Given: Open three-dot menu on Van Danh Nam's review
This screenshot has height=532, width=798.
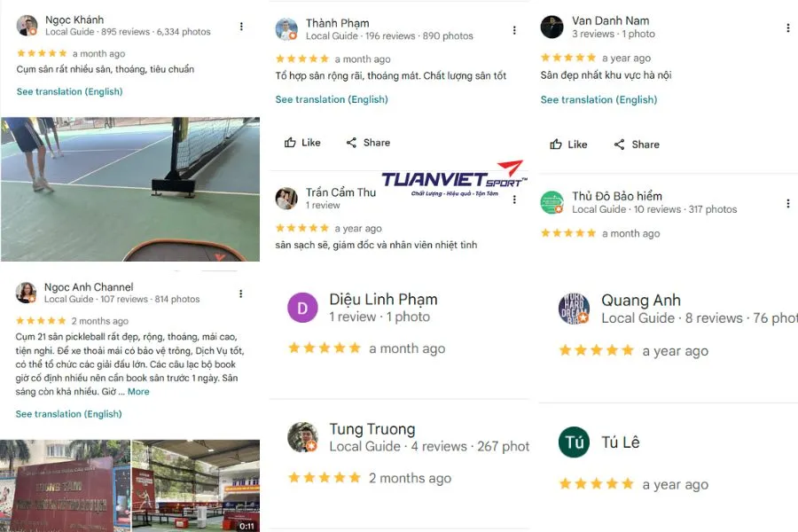Looking at the screenshot, I should coord(788,28).
